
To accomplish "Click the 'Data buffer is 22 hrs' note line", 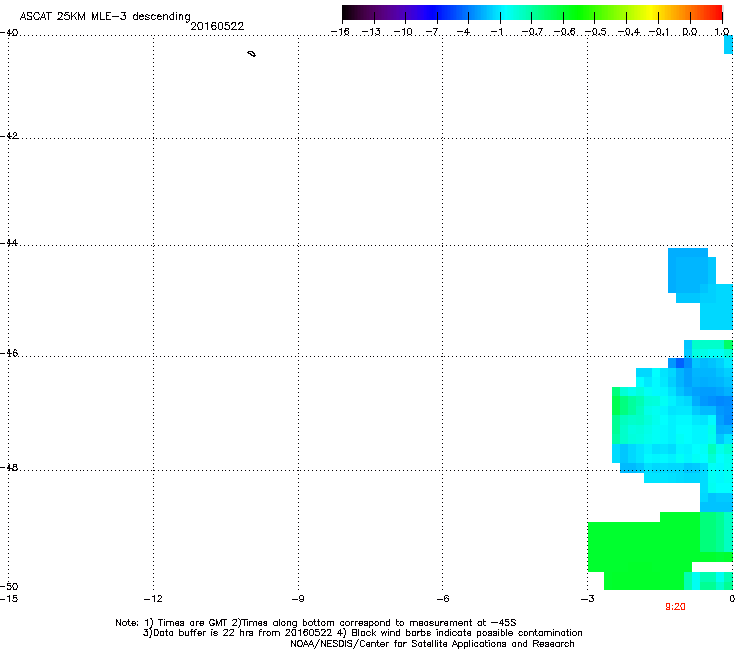I will point(362,633).
